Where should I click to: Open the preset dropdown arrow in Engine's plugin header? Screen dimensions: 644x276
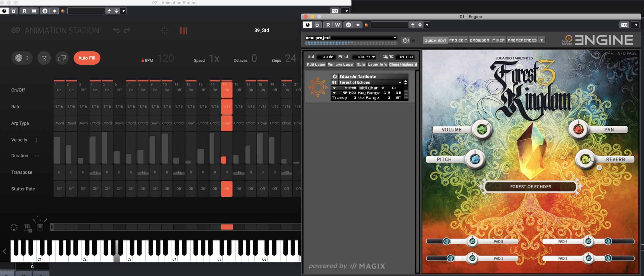(x=427, y=25)
